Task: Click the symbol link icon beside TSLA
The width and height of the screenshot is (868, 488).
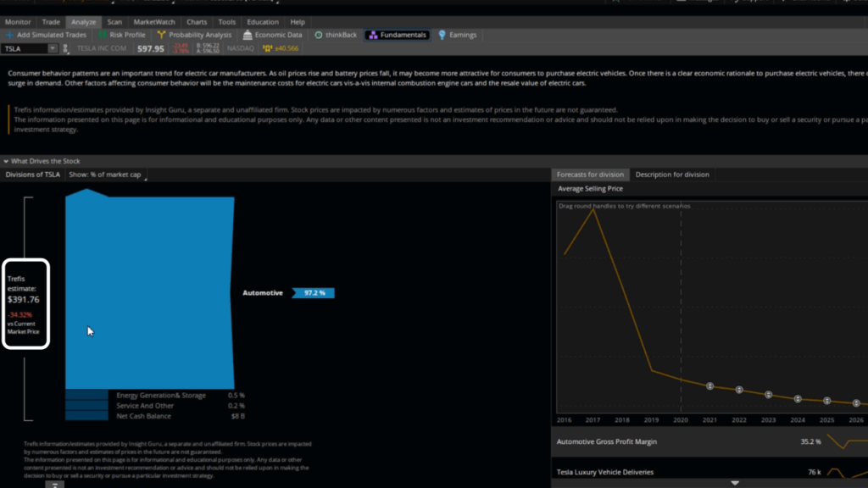Action: tap(65, 48)
